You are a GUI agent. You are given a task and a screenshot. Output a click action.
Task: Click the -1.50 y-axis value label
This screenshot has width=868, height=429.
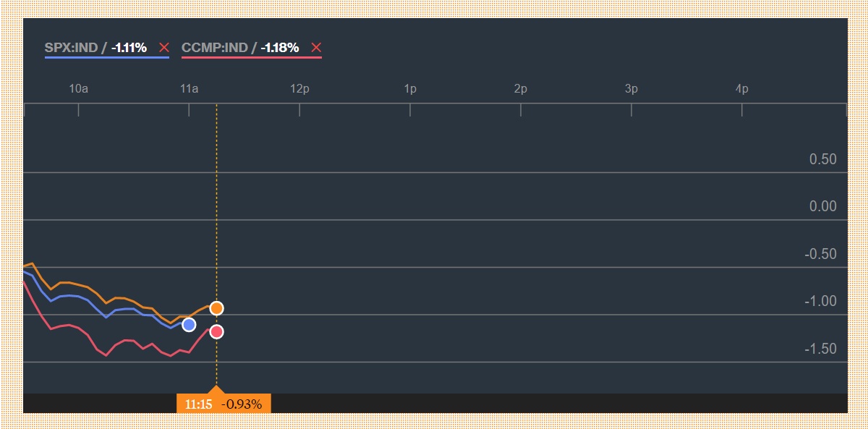(x=820, y=349)
